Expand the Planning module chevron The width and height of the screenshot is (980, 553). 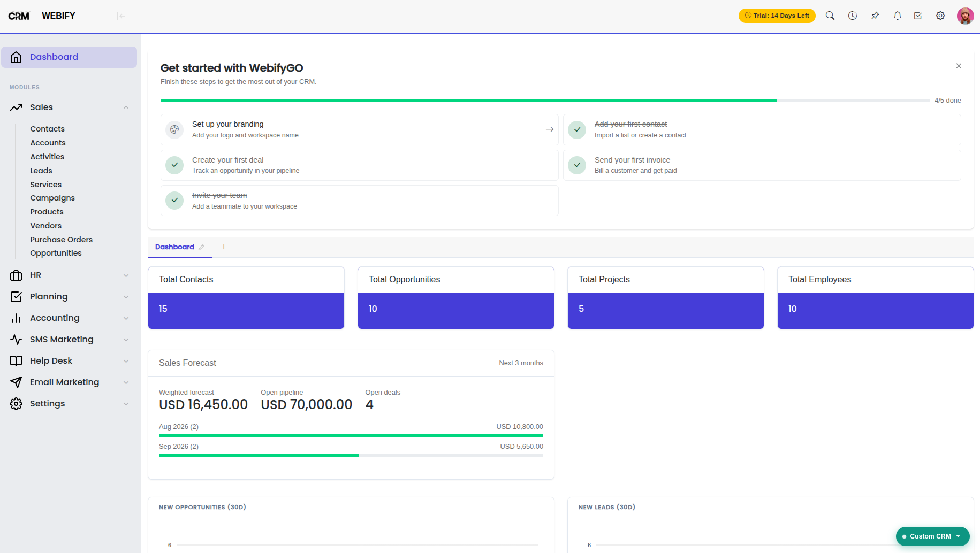pos(126,297)
